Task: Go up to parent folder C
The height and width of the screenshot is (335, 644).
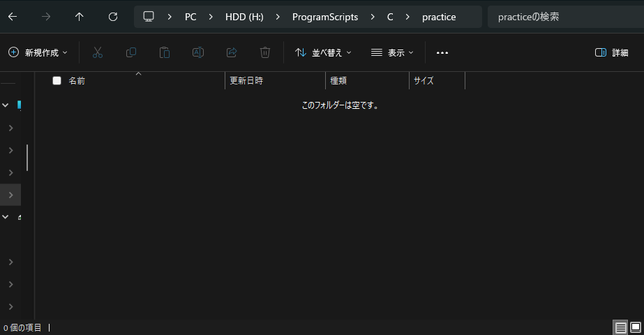Action: (x=80, y=17)
